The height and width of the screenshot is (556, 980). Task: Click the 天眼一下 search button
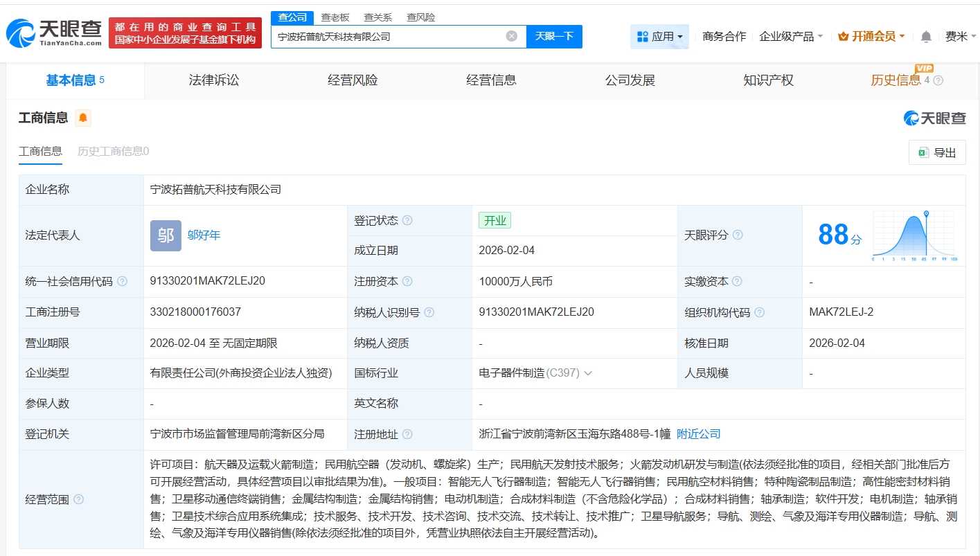click(x=554, y=36)
